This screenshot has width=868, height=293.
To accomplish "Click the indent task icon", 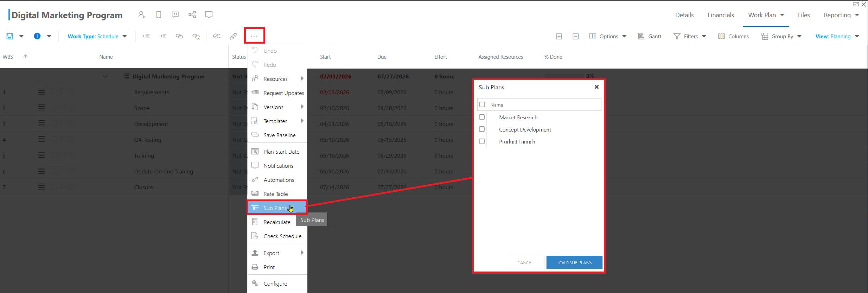I will tap(162, 36).
